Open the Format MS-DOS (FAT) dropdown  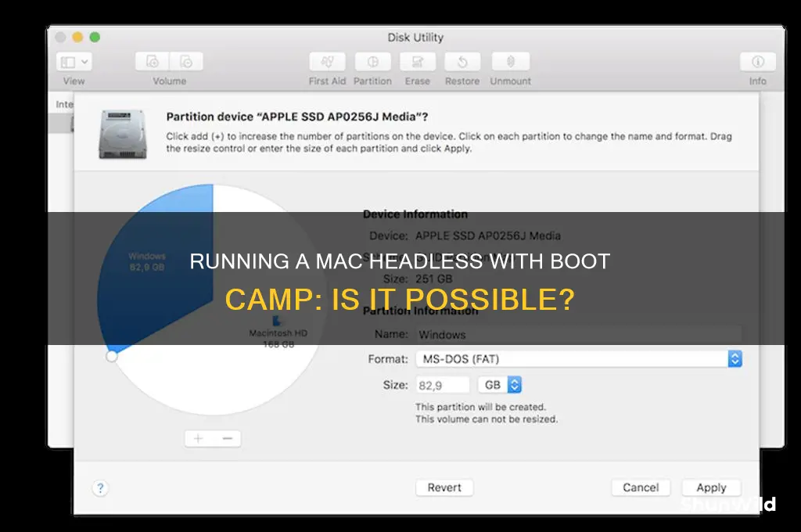point(579,359)
